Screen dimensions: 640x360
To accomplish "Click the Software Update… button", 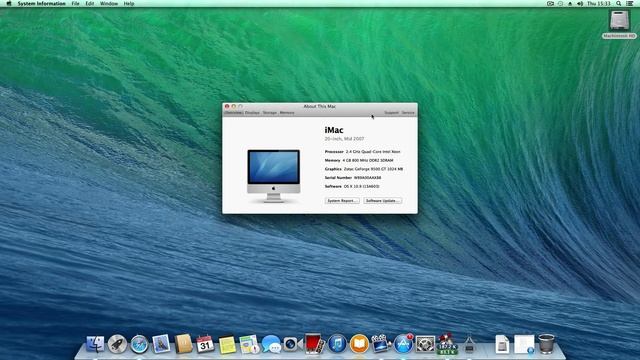I will click(382, 201).
